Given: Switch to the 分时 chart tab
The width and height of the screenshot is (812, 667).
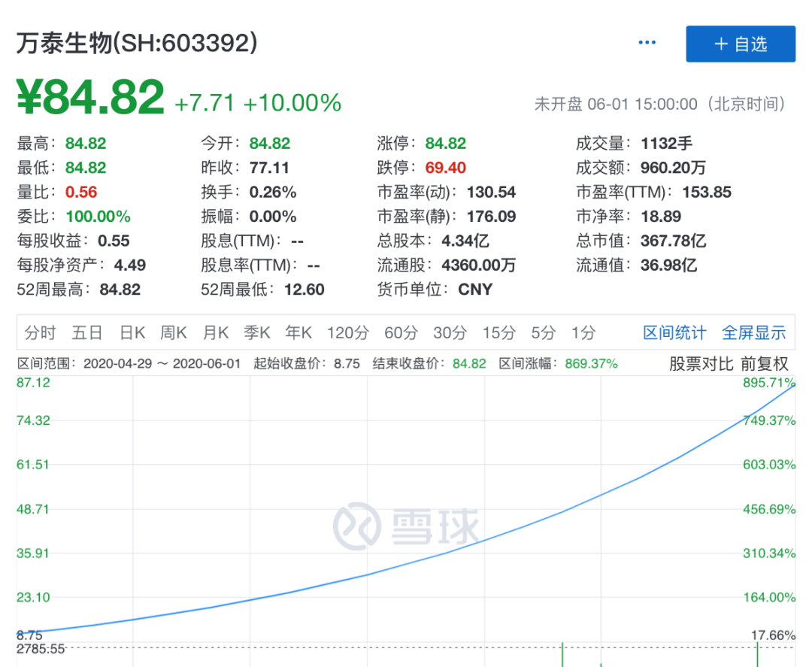Looking at the screenshot, I should coord(41,332).
